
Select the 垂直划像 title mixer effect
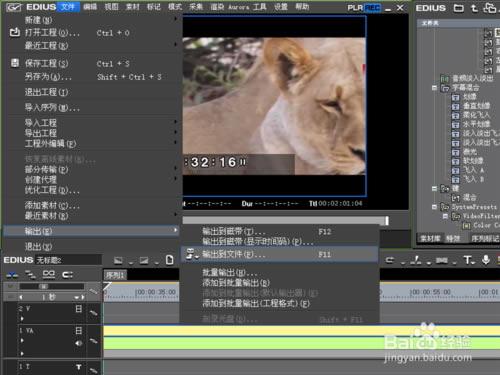pyautogui.click(x=476, y=106)
